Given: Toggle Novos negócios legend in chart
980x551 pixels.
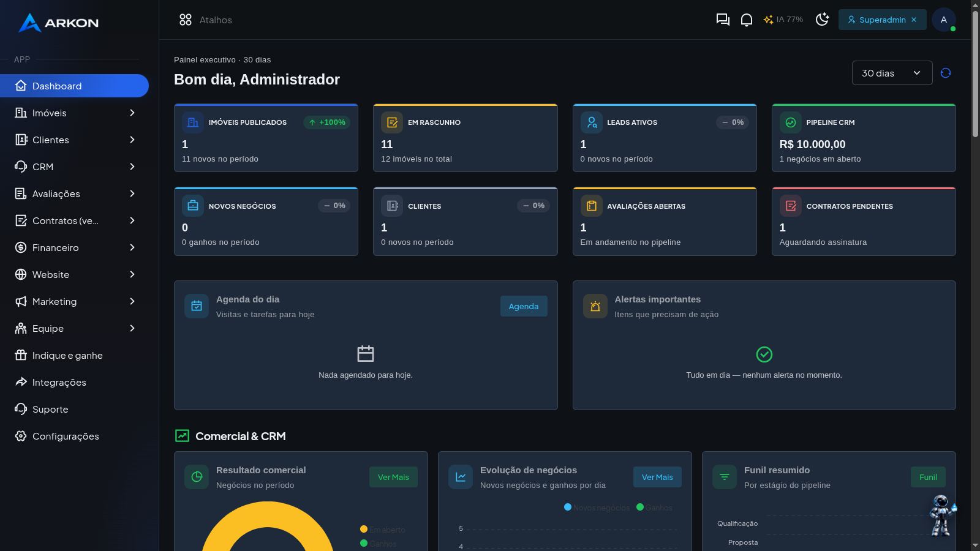Looking at the screenshot, I should (x=597, y=508).
